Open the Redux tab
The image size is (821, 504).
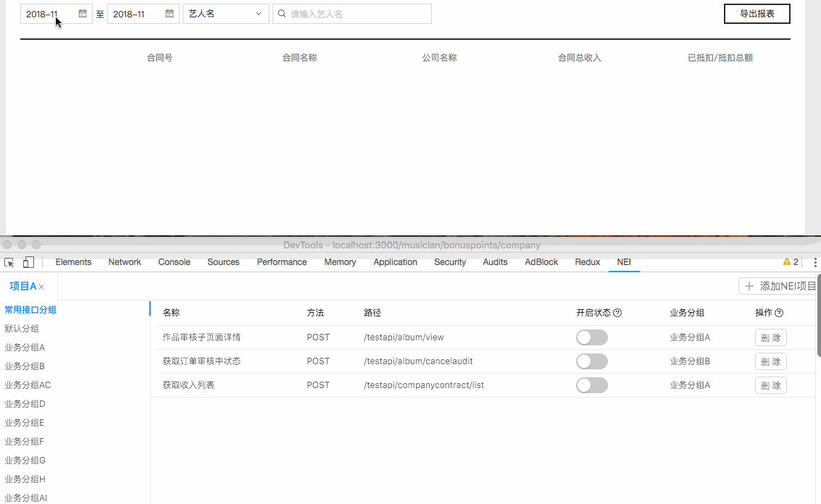(x=588, y=262)
